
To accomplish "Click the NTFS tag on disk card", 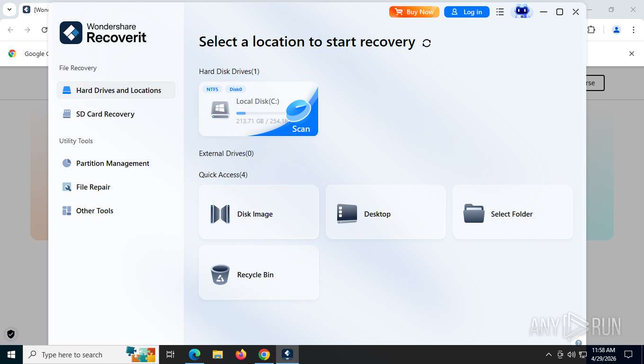I will [x=212, y=89].
